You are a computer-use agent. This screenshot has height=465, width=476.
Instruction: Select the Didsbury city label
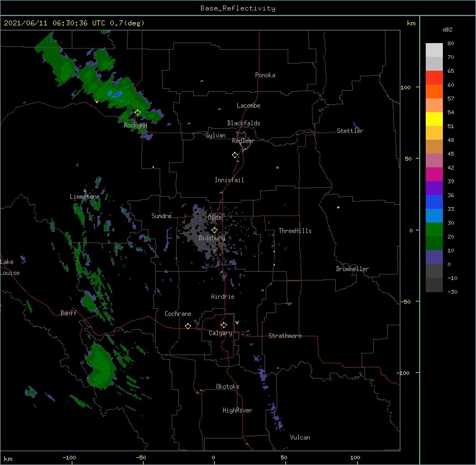click(x=212, y=238)
